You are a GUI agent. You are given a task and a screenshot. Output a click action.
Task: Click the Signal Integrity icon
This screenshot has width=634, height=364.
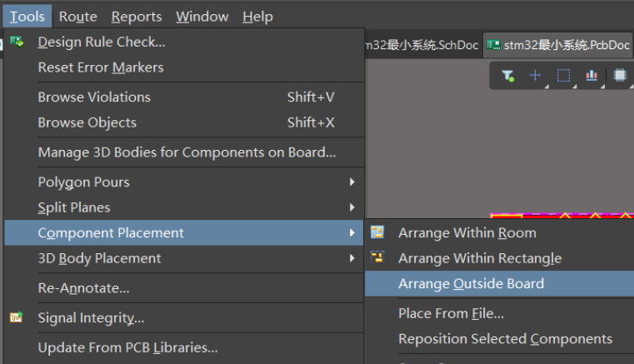(x=17, y=317)
